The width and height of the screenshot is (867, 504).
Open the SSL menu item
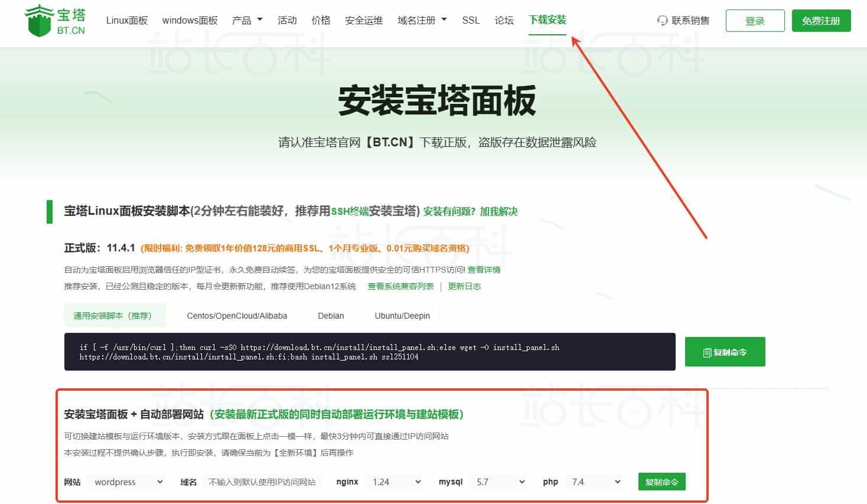tap(471, 20)
